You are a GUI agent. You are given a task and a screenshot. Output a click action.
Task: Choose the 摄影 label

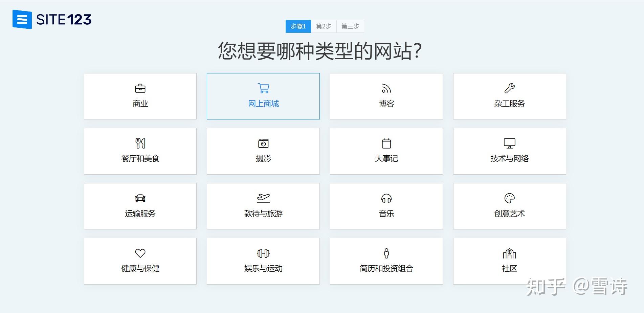point(263,159)
